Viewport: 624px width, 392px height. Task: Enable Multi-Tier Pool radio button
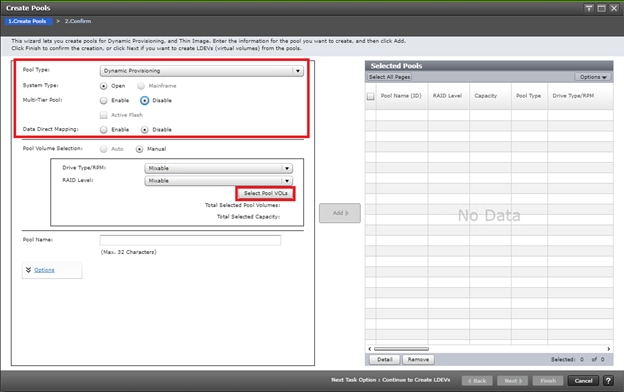pos(103,100)
